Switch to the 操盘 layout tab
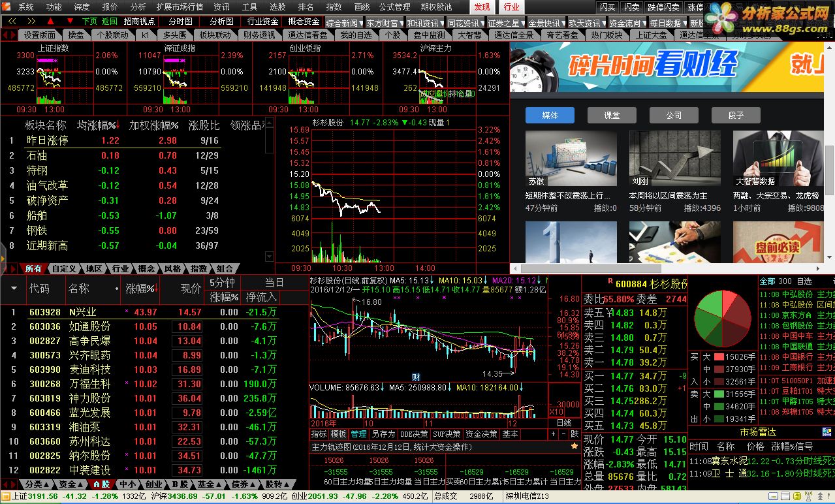Viewport: 835px width, 504px height. pyautogui.click(x=76, y=35)
